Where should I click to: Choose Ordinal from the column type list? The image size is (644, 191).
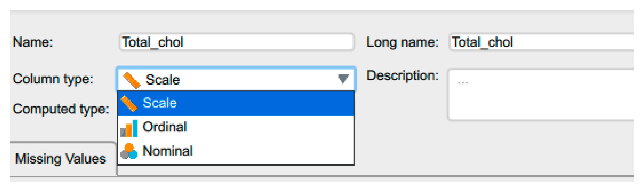click(165, 127)
